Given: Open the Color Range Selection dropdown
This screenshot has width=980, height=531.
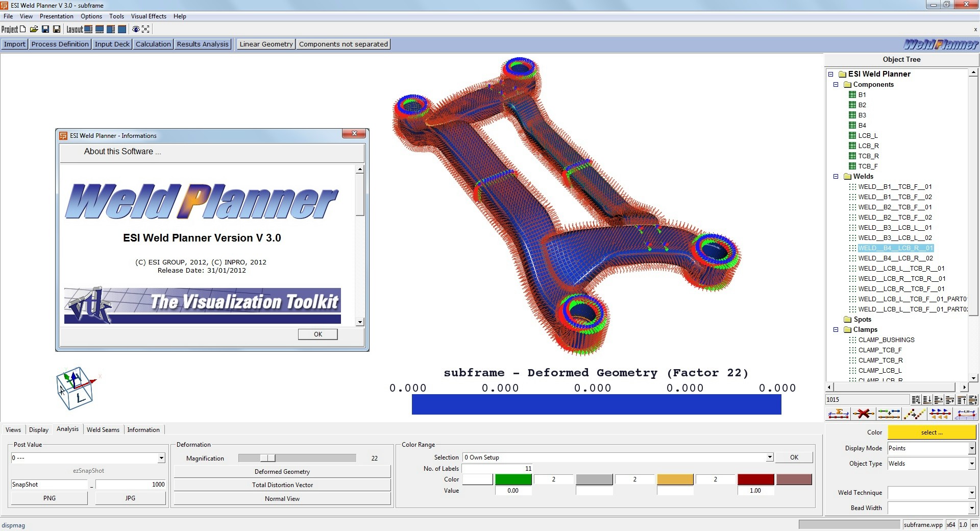Looking at the screenshot, I should pos(769,457).
